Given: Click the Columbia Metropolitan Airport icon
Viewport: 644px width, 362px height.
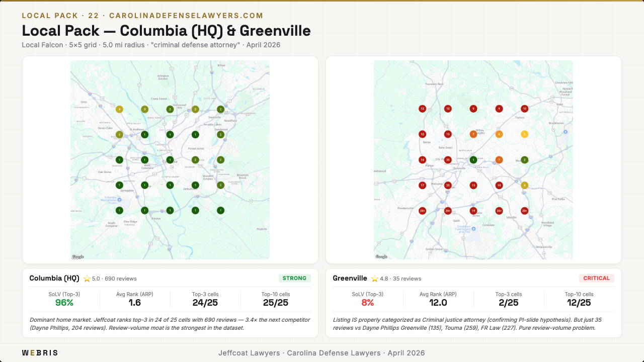Looking at the screenshot, I should 119,199.
